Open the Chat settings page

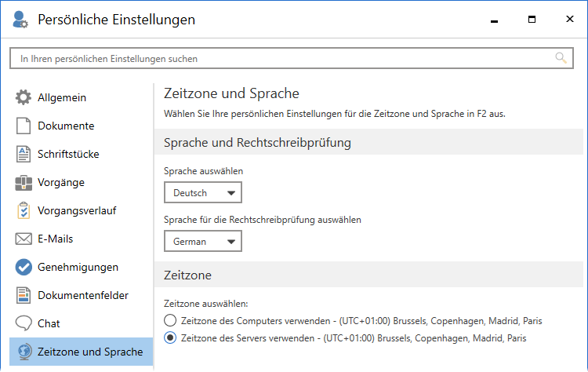81,323
